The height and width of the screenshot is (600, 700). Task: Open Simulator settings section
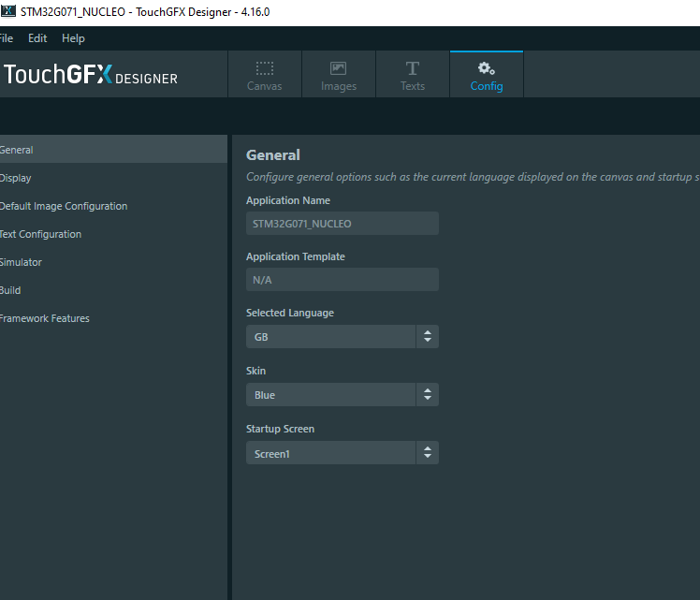(x=113, y=262)
